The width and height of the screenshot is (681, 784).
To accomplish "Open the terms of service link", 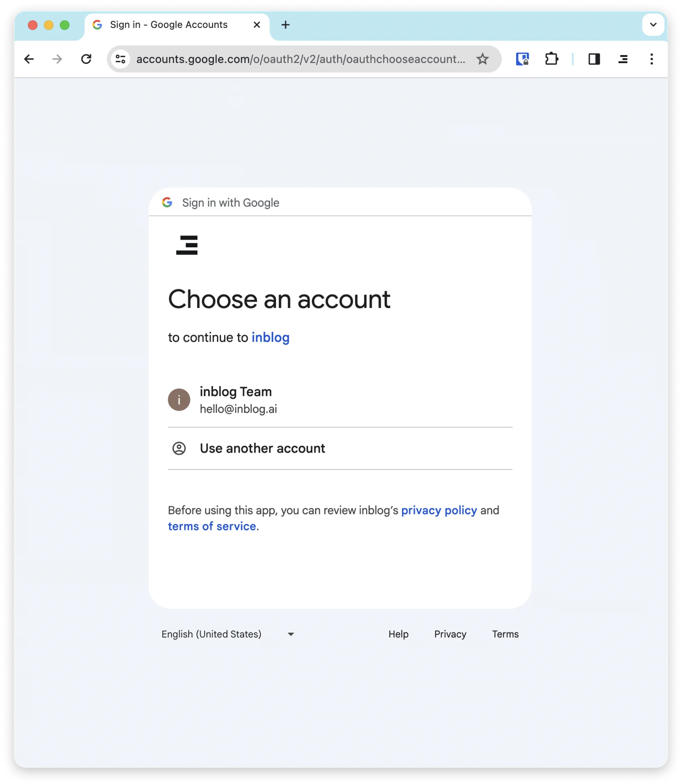I will click(x=212, y=526).
